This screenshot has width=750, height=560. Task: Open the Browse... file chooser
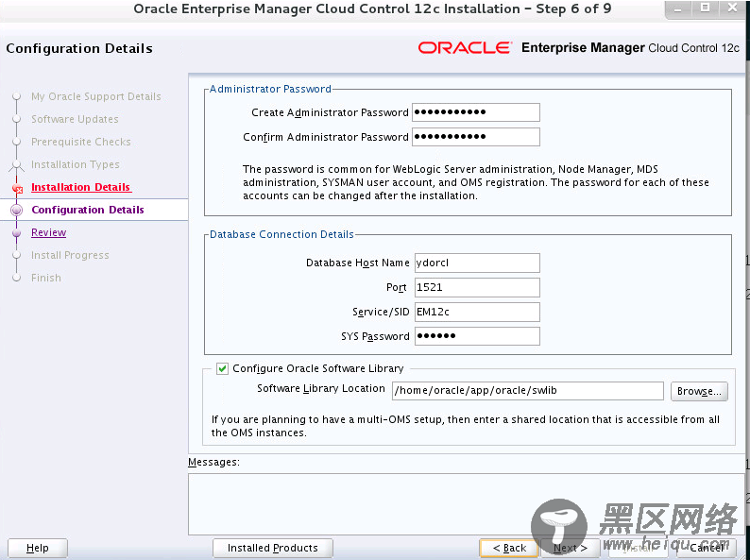699,391
